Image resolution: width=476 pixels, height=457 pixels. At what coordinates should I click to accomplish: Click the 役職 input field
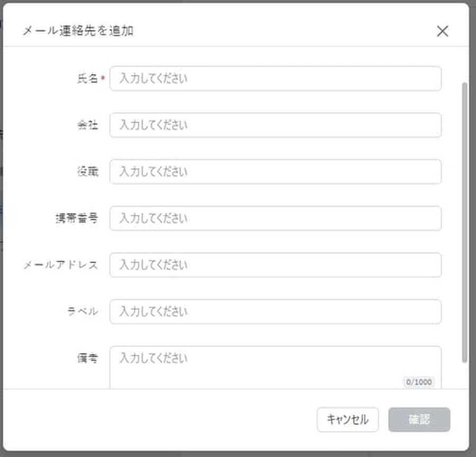pyautogui.click(x=275, y=171)
